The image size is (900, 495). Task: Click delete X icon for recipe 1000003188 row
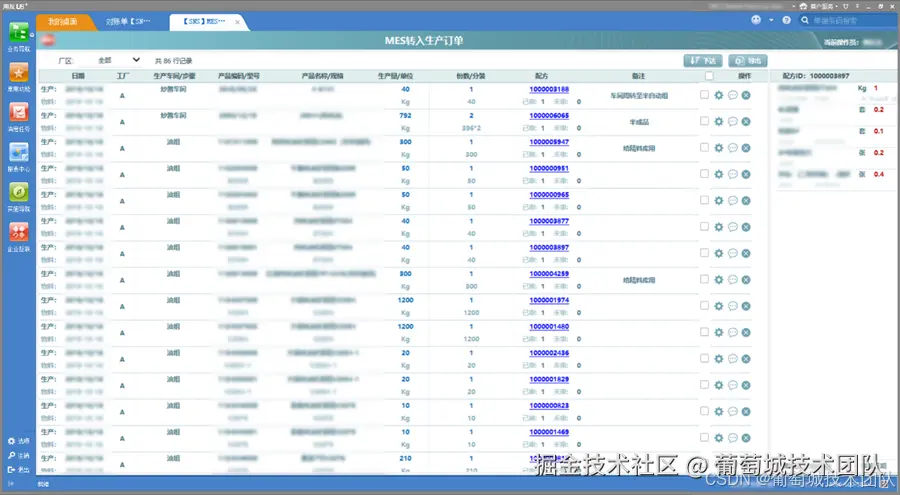click(746, 95)
